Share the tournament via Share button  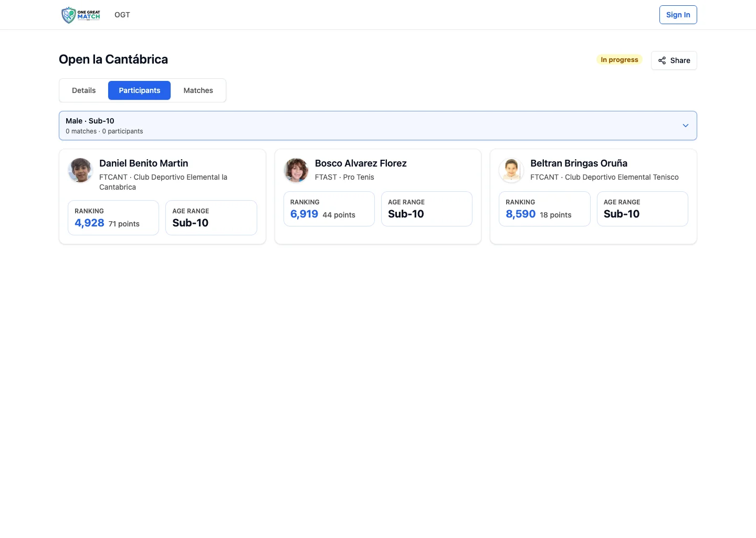pyautogui.click(x=674, y=60)
